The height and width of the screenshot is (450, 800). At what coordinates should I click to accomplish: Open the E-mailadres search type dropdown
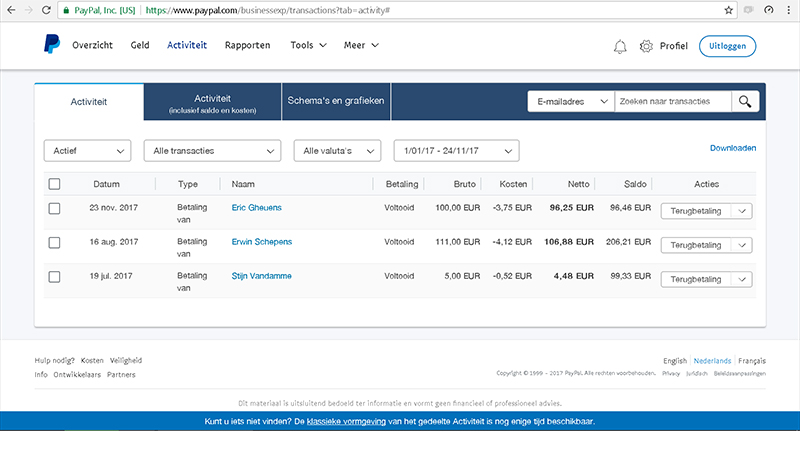point(571,102)
